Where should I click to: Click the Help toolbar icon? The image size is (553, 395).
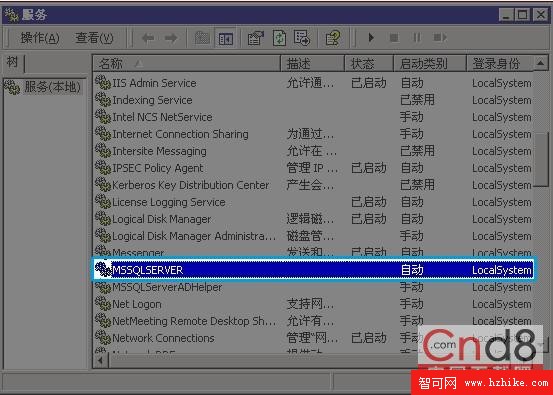333,38
